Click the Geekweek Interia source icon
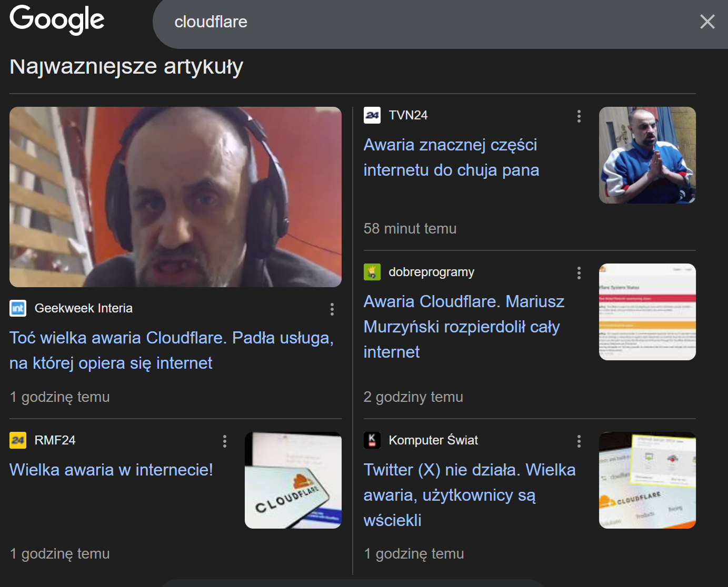Viewport: 728px width, 587px height. [18, 308]
